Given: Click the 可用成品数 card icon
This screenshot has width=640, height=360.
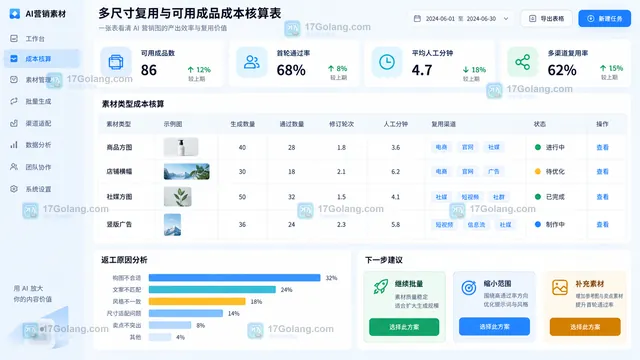Looking at the screenshot, I should tap(116, 62).
